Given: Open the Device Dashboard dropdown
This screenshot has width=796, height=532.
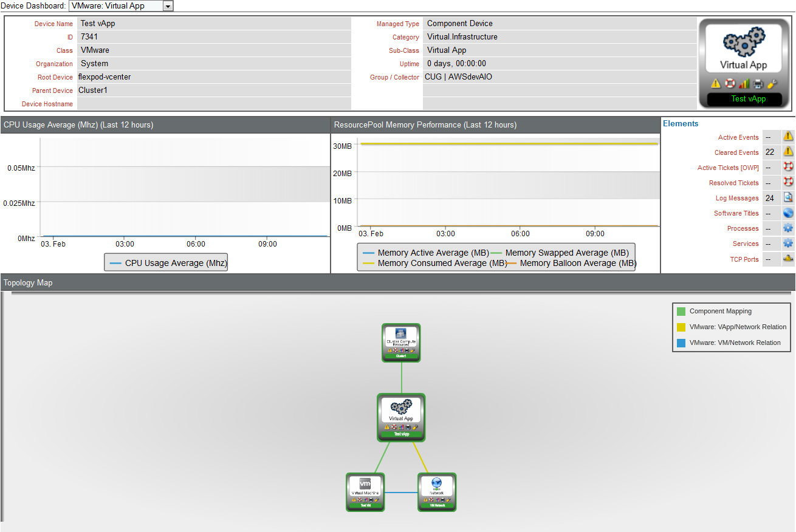Looking at the screenshot, I should (121, 5).
